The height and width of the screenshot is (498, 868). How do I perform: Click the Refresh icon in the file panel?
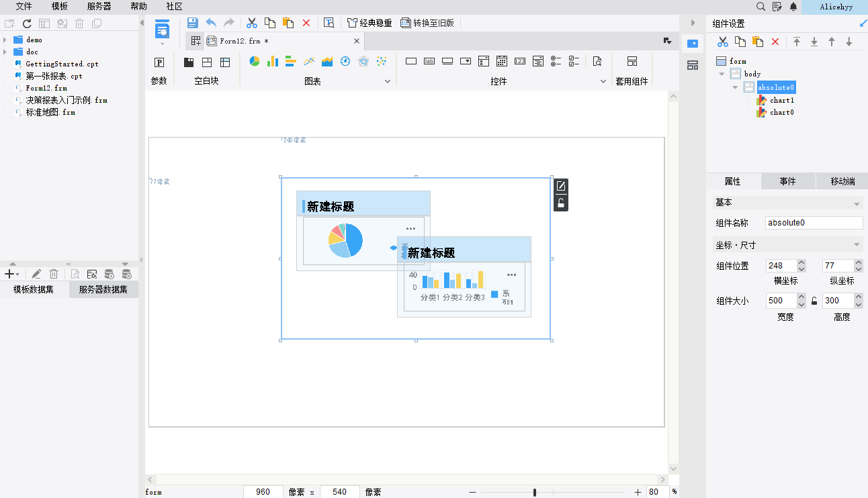click(27, 23)
